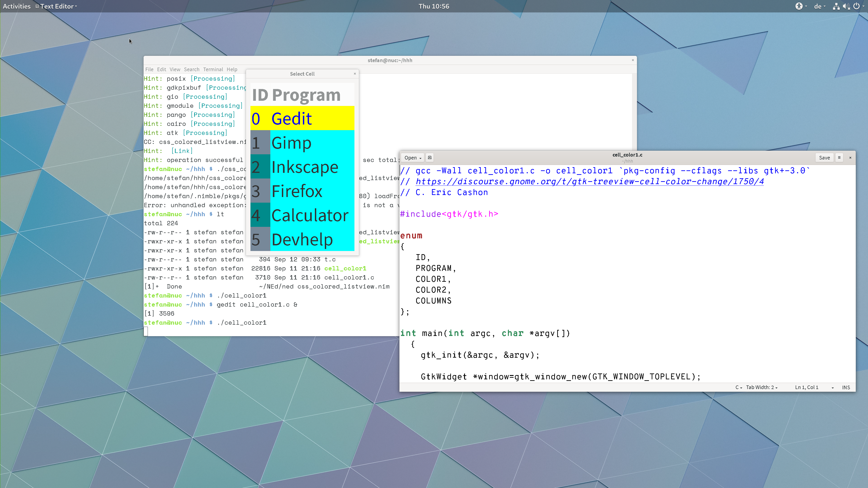Click the COLOR2, line in the enum
The height and width of the screenshot is (488, 868).
433,290
